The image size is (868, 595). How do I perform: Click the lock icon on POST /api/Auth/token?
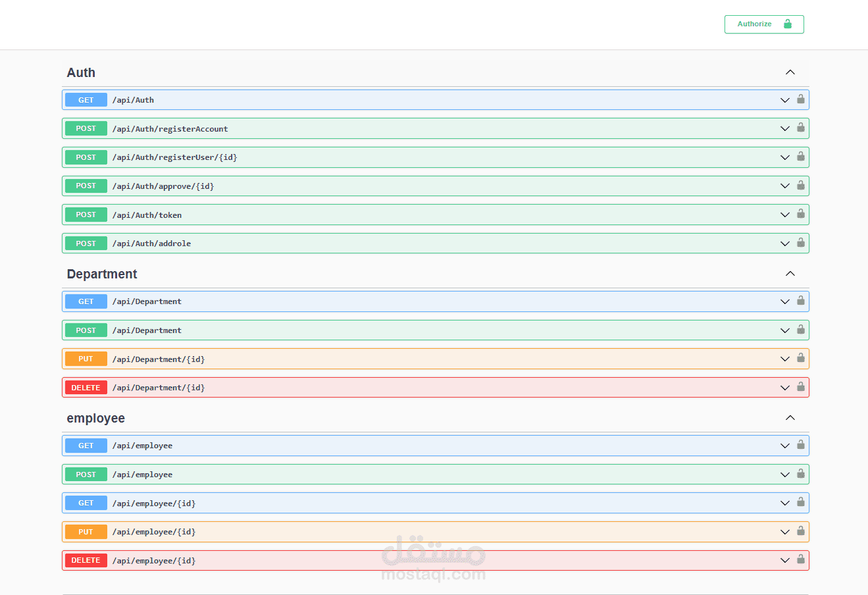pyautogui.click(x=801, y=214)
